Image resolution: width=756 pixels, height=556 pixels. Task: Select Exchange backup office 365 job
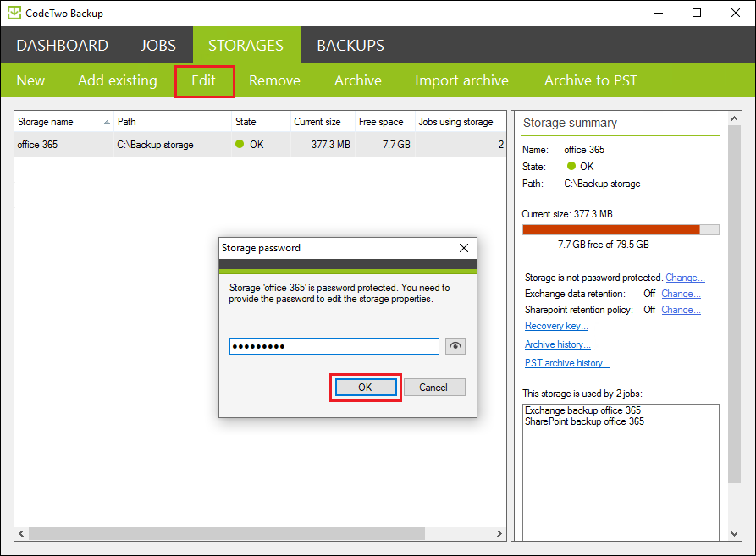tap(583, 410)
